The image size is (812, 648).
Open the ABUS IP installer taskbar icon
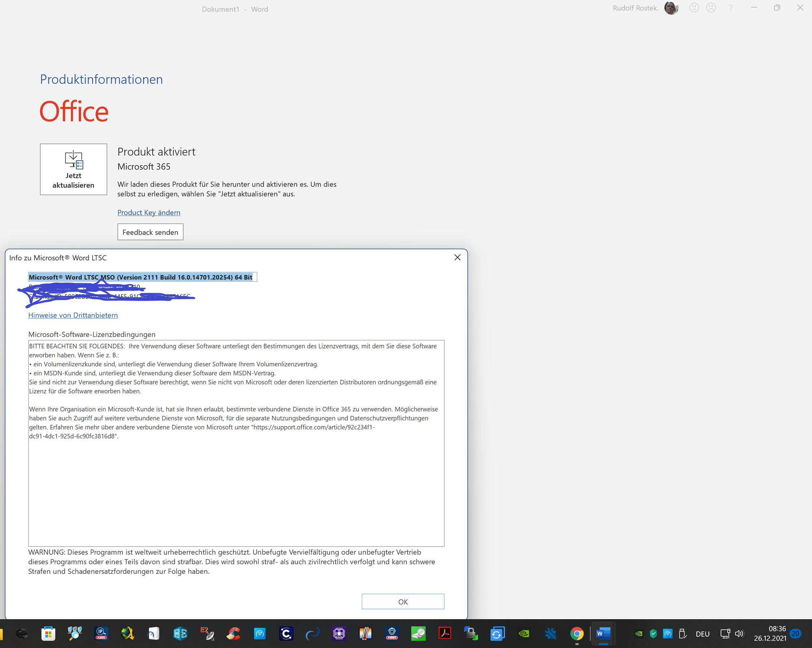(x=101, y=634)
